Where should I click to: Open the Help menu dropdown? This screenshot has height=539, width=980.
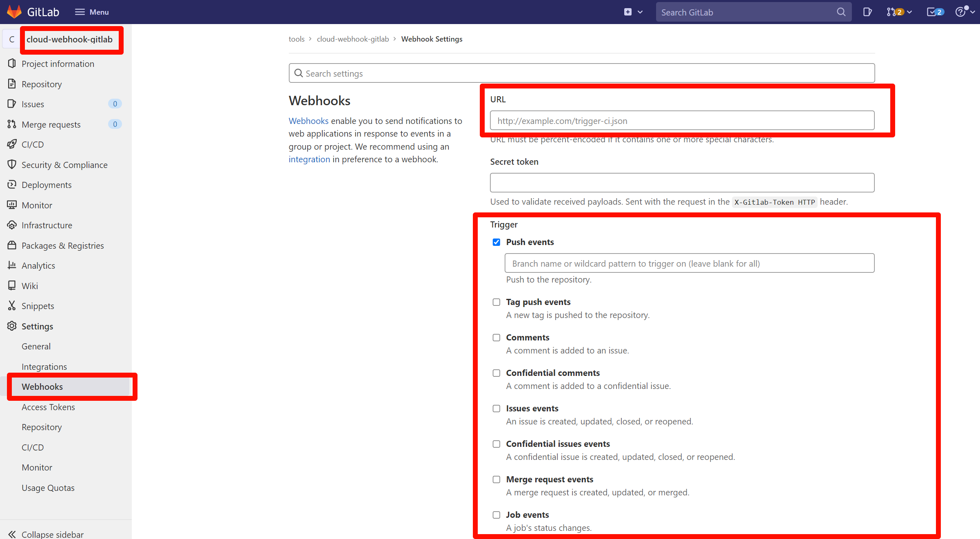pos(965,12)
